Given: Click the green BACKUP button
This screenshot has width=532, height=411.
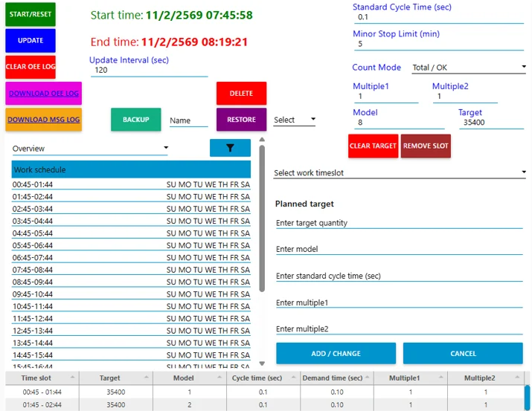Looking at the screenshot, I should point(135,120).
